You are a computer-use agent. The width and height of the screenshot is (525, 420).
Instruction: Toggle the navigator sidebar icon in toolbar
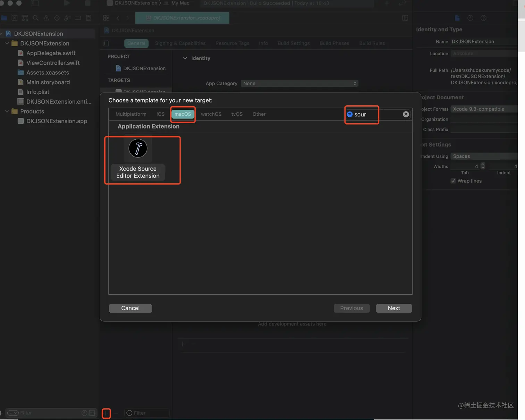click(x=35, y=3)
